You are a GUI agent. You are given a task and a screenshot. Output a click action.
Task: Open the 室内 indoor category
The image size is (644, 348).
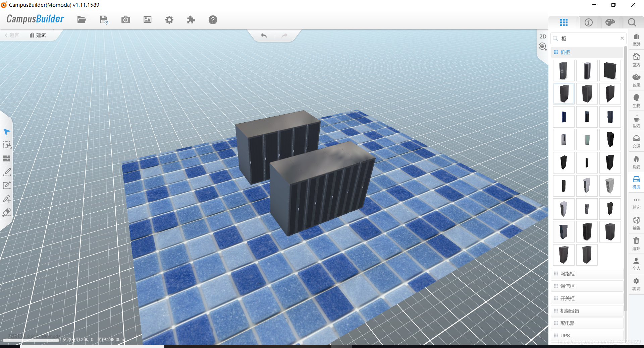click(x=636, y=60)
